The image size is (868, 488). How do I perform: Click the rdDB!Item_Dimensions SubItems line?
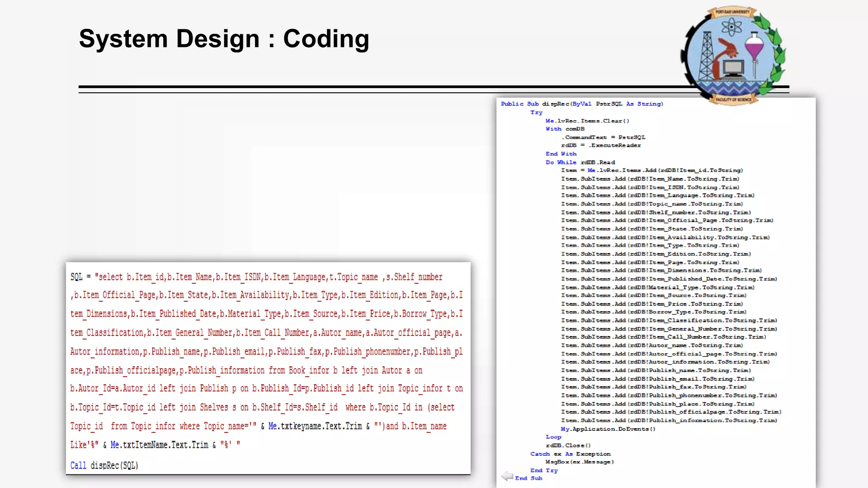tap(661, 270)
